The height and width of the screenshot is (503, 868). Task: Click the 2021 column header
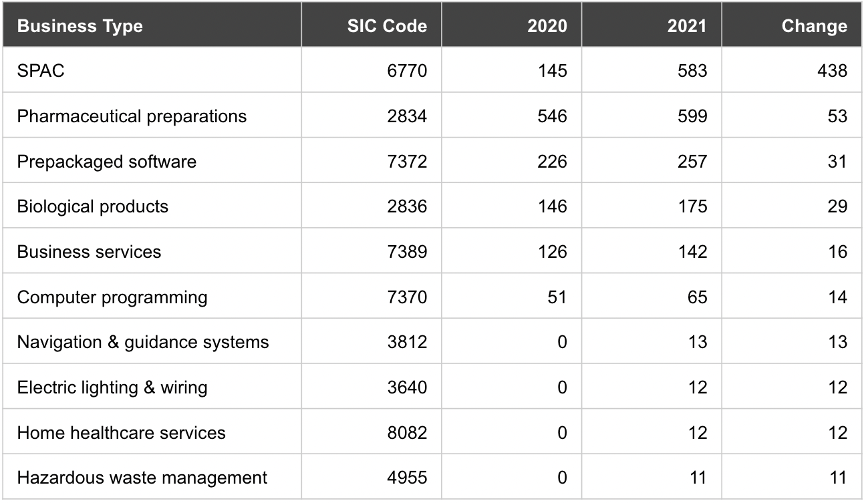[x=686, y=26]
